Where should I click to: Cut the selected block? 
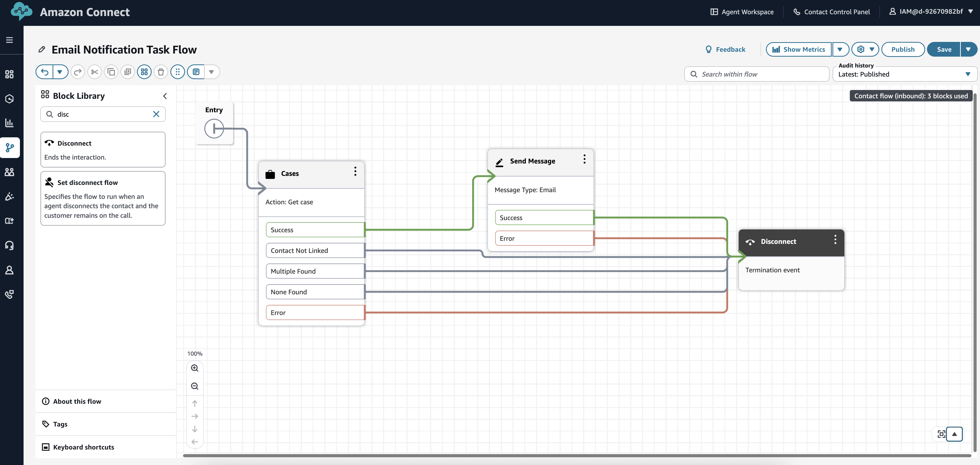click(x=94, y=71)
